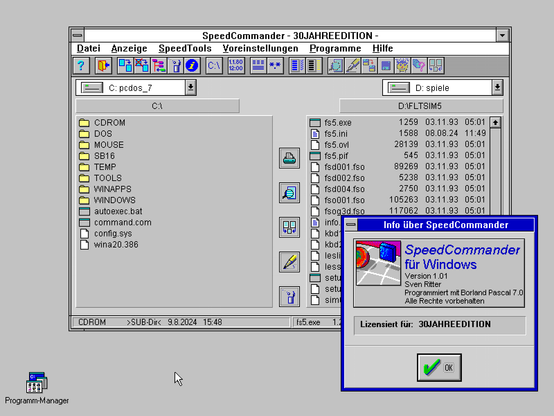Click the tags with question mark icon

[x=419, y=66]
